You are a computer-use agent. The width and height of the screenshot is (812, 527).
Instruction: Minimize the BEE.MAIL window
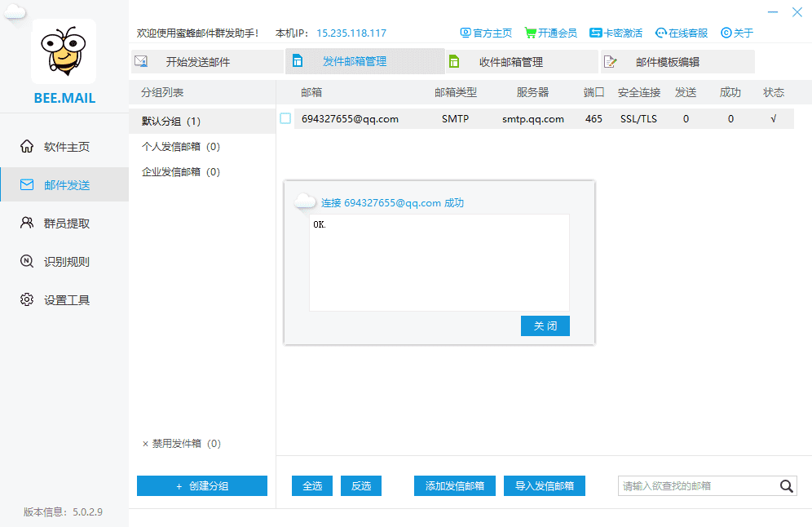(773, 12)
